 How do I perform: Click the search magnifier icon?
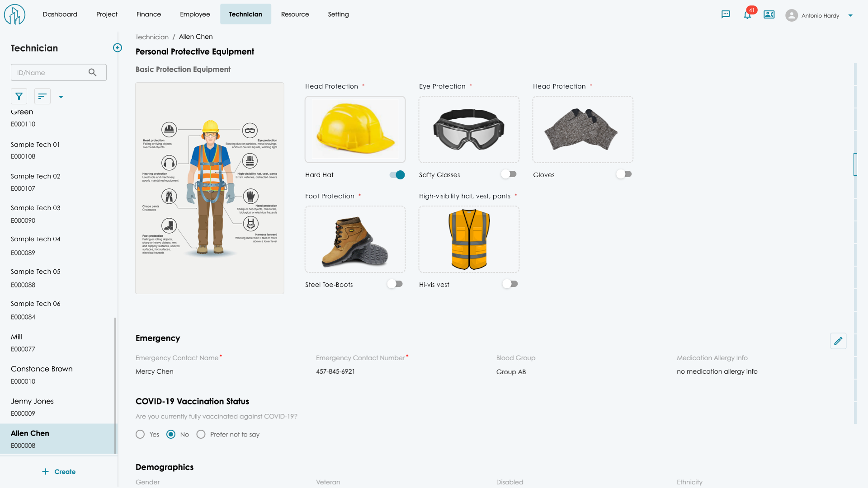(92, 72)
